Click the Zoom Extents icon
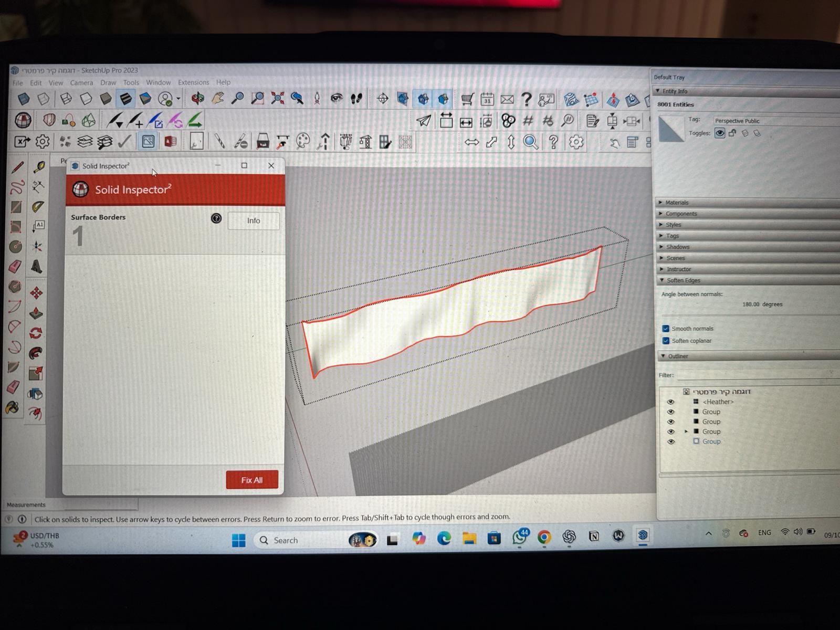Image resolution: width=840 pixels, height=630 pixels. [x=277, y=98]
